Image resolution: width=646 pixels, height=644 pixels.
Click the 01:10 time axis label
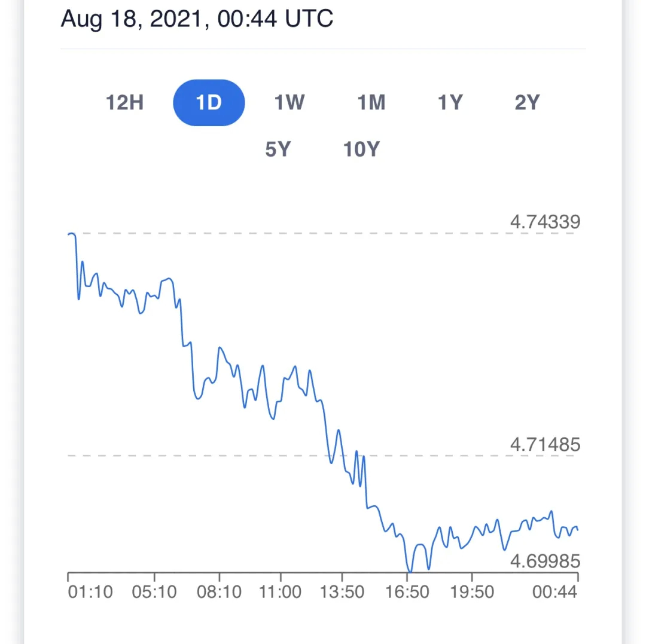coord(90,592)
